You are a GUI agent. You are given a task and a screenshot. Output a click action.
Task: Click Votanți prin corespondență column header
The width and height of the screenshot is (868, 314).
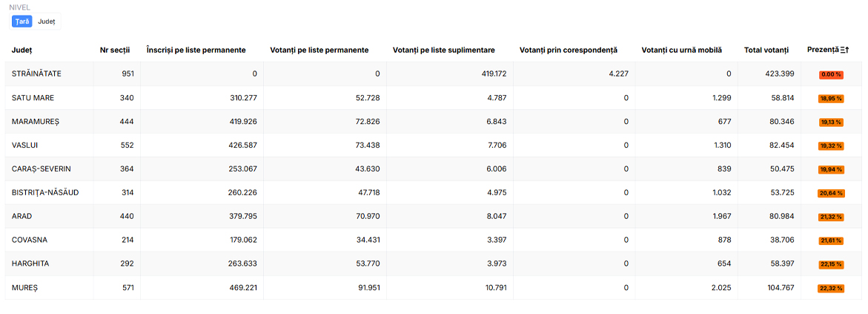tap(569, 50)
